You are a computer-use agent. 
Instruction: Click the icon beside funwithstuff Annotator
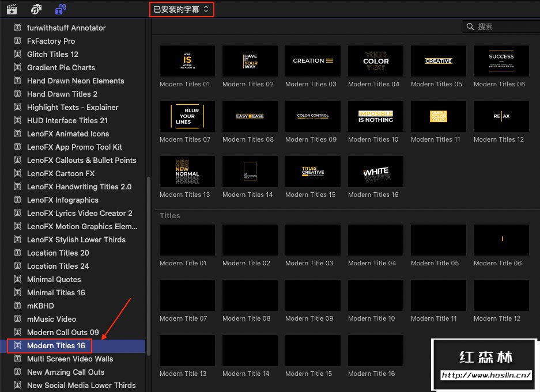[x=17, y=28]
